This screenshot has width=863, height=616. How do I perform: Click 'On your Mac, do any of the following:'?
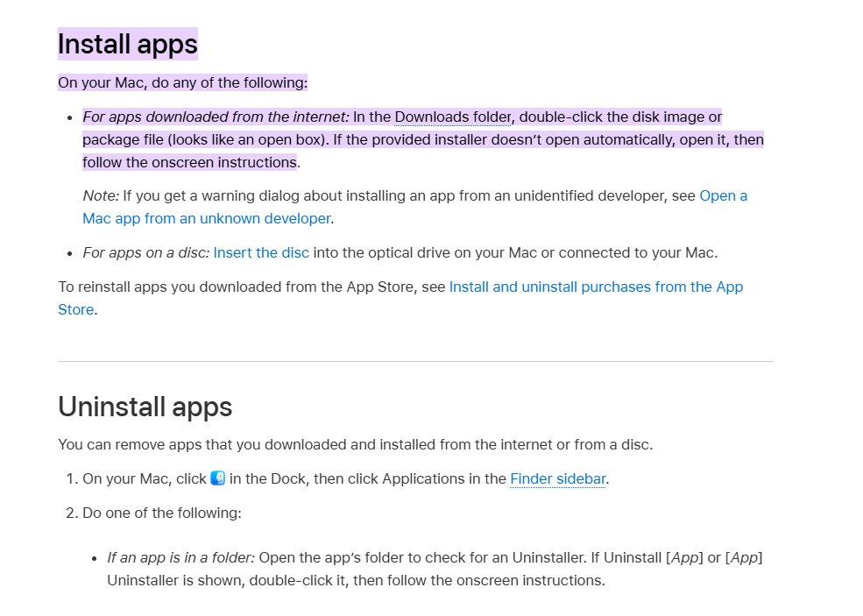[x=183, y=82]
